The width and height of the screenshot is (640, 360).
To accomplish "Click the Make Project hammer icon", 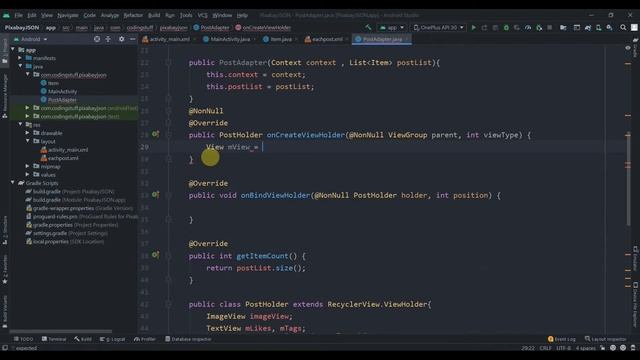I will (x=368, y=27).
